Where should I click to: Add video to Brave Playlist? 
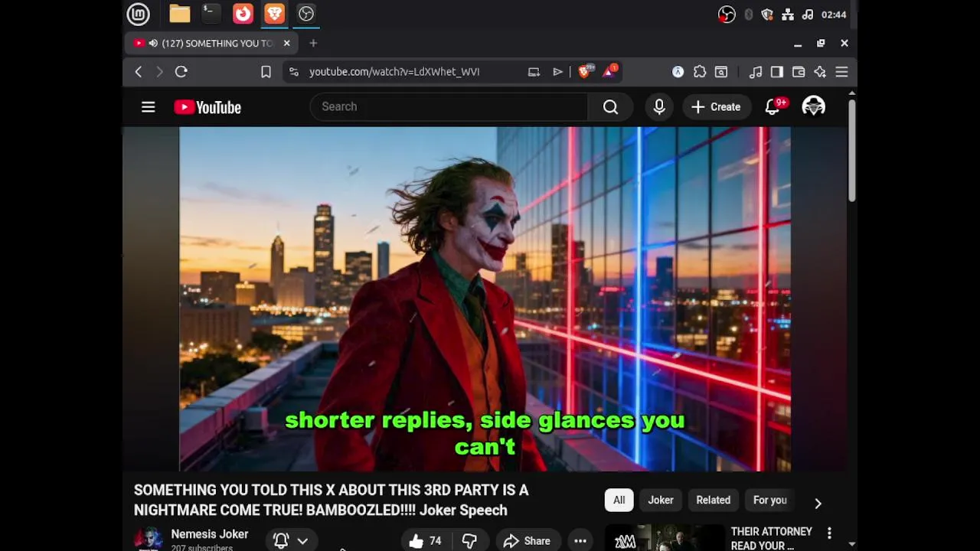[x=557, y=72]
